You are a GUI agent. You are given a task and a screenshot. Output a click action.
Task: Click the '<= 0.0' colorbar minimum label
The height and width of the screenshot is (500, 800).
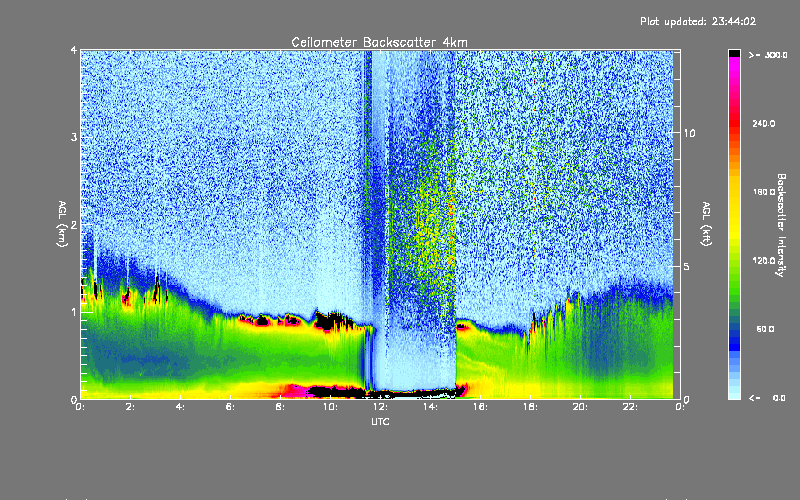(x=767, y=398)
